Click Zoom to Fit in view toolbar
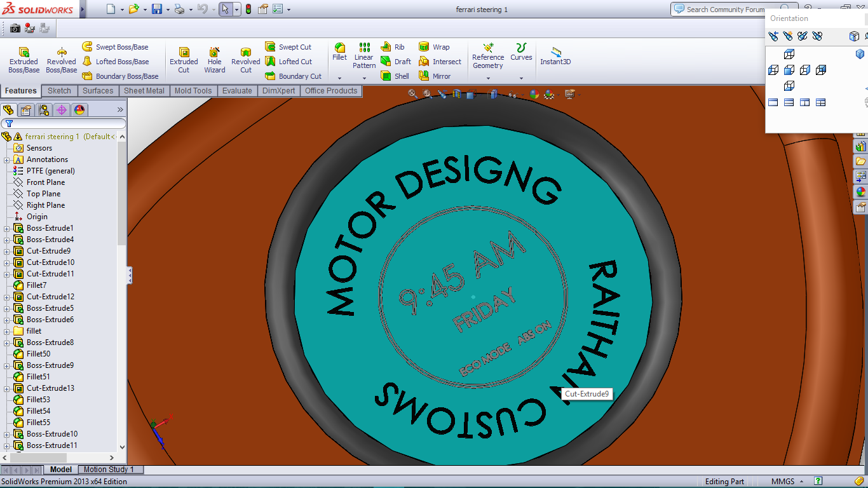Viewport: 868px width, 488px height. [x=413, y=94]
